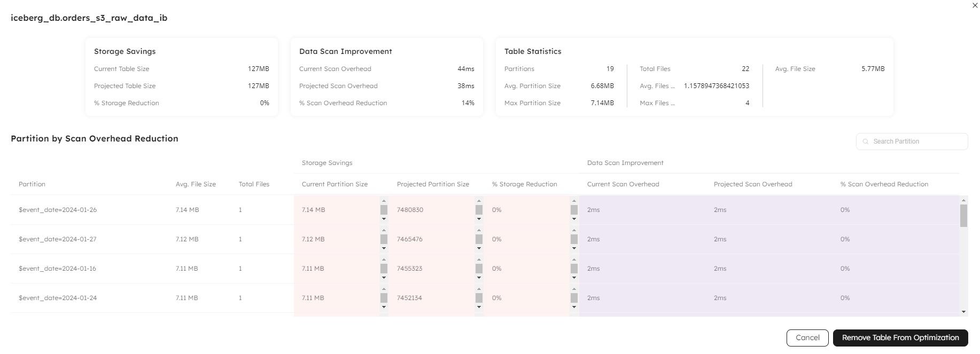Click scrollbar thumb in 7452134 Projected Partition Size cell
This screenshot has width=980, height=354.
tap(479, 298)
